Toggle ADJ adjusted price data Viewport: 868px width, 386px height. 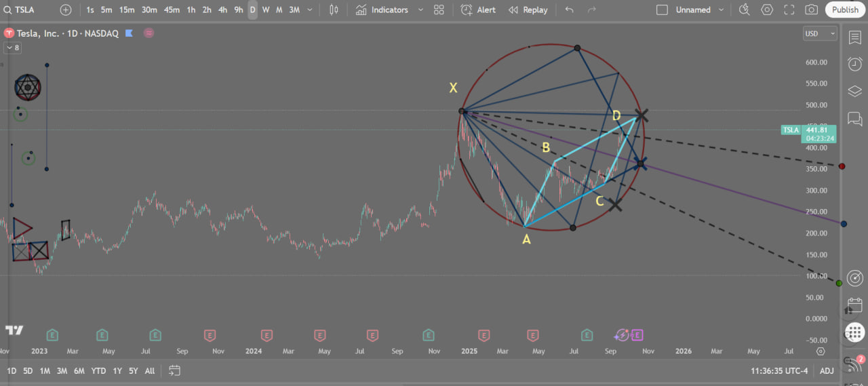(827, 370)
